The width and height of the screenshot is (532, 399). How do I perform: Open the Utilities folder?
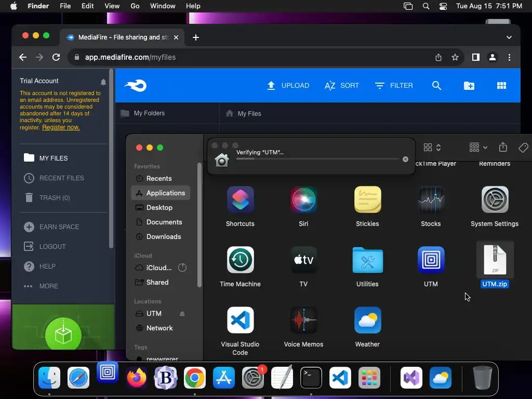click(367, 260)
